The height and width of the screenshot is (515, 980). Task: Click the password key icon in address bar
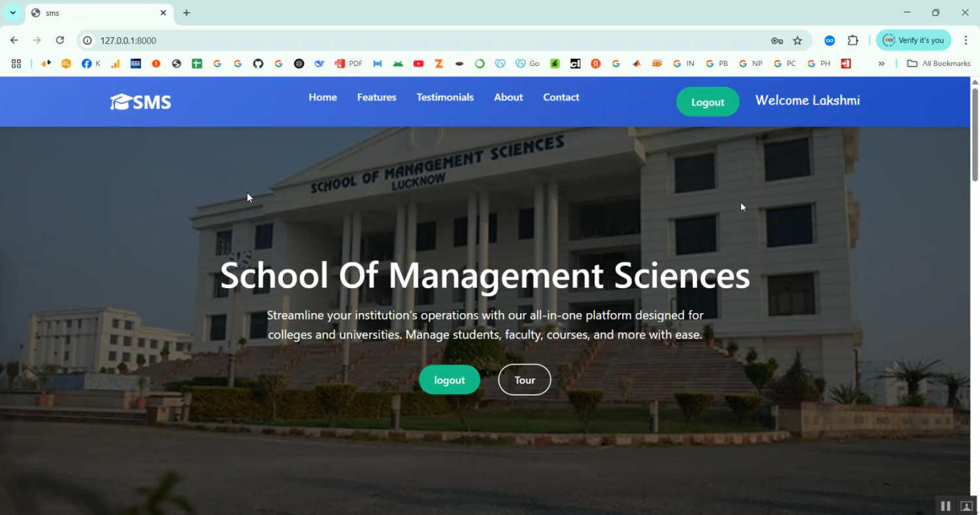click(x=777, y=41)
